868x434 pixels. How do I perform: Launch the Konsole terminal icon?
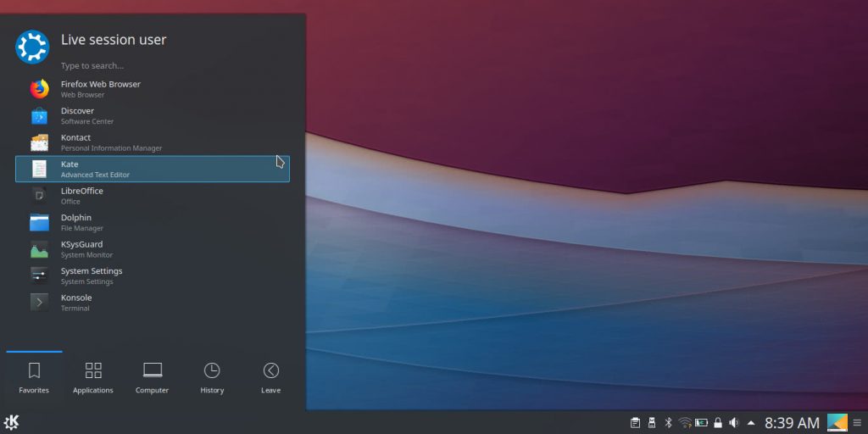tap(39, 303)
